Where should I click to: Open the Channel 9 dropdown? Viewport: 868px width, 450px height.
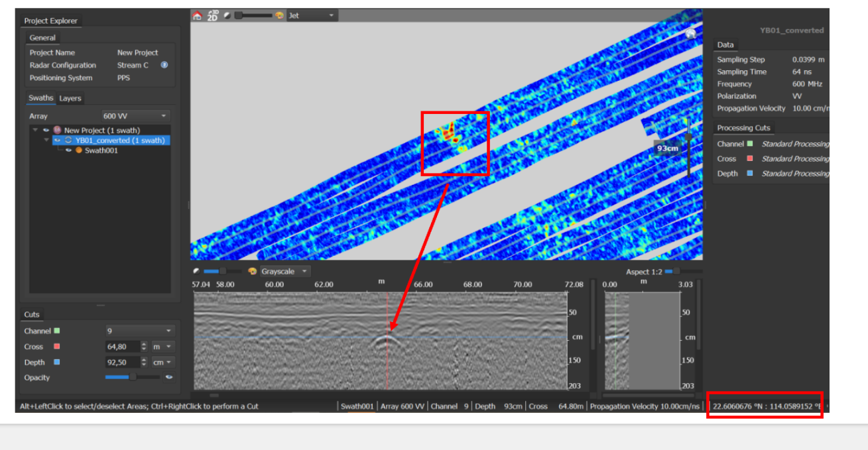[139, 331]
